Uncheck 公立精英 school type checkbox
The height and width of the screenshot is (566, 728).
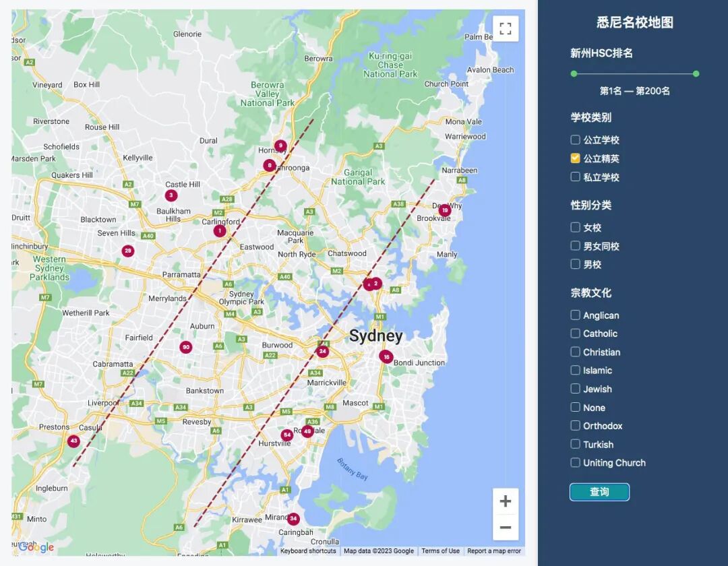click(x=575, y=158)
